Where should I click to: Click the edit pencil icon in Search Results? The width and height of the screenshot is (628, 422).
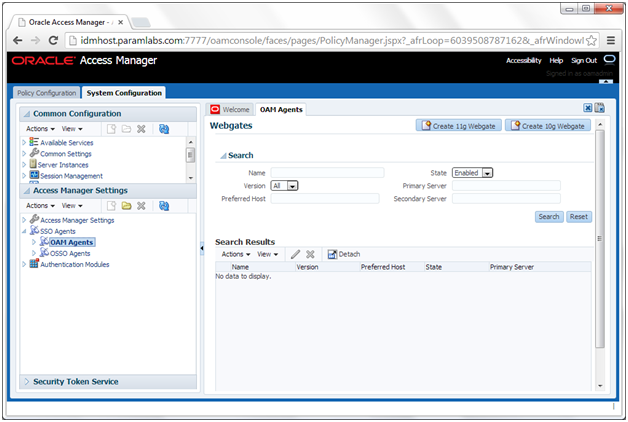(295, 254)
